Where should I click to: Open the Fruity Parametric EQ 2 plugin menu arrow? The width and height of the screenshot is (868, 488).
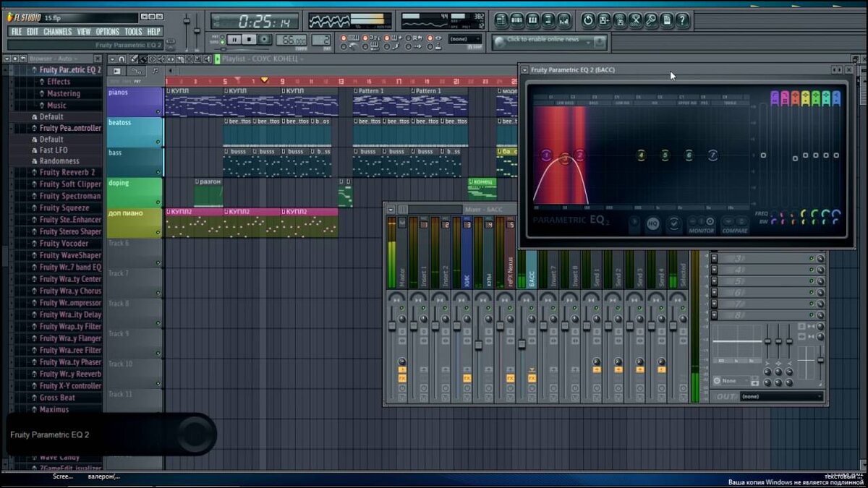click(524, 70)
